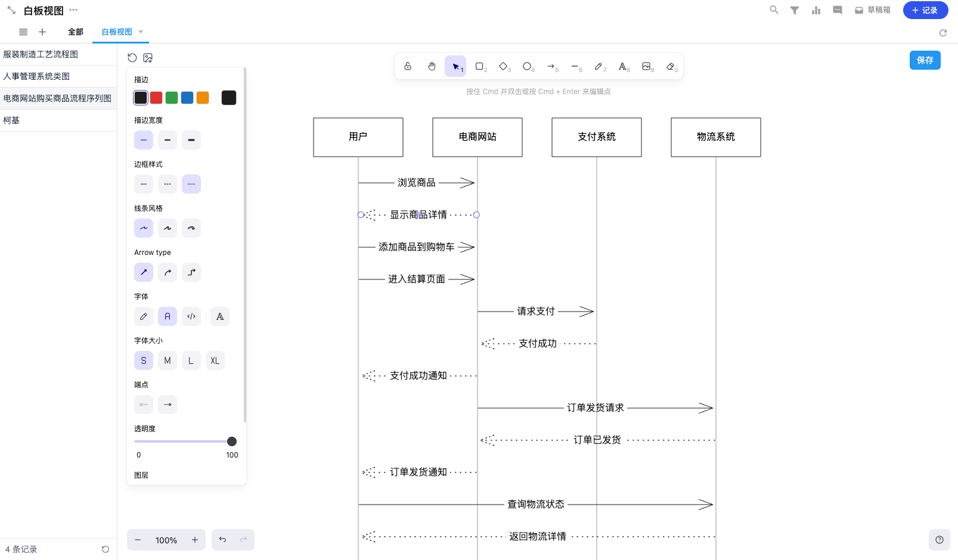Select the insert image tool

[x=646, y=66]
